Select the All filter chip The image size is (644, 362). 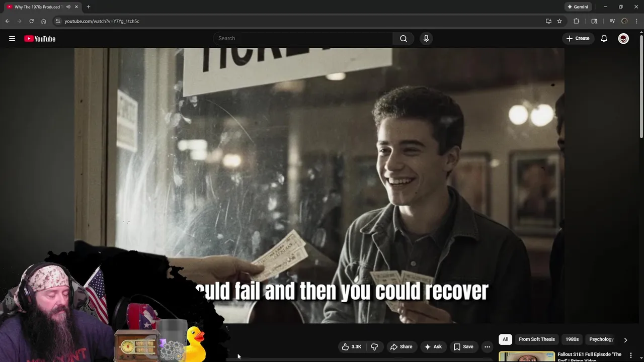[505, 339]
